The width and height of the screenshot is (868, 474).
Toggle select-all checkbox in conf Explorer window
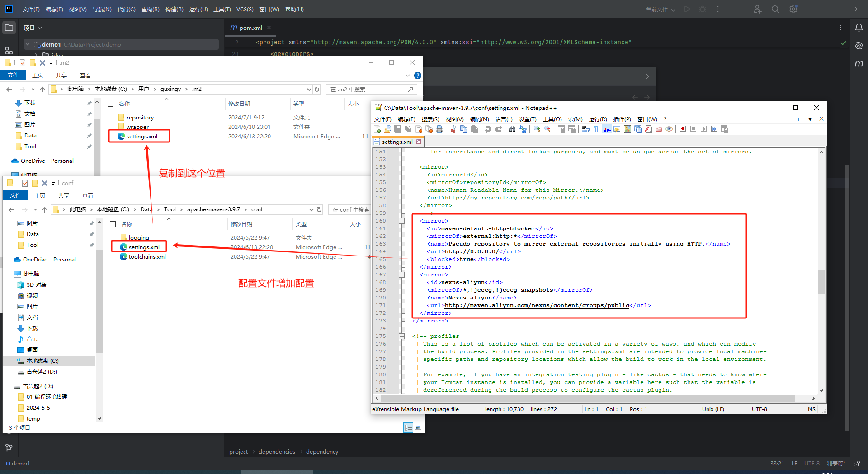tap(113, 224)
